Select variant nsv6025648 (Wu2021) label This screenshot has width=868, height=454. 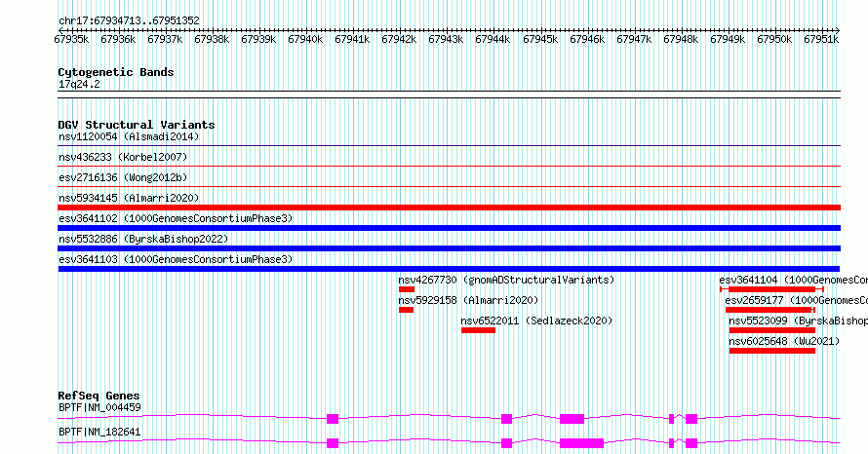coord(784,341)
